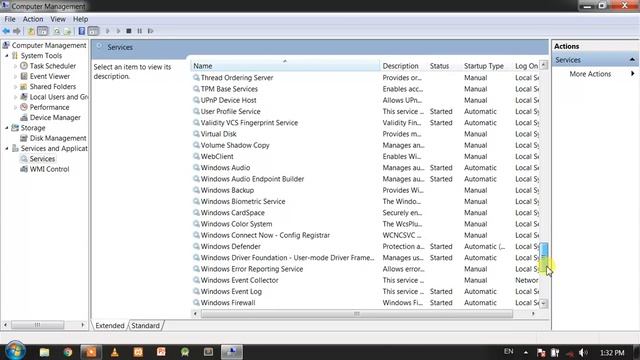
Task: Select Device Manager in the tree
Action: point(55,118)
